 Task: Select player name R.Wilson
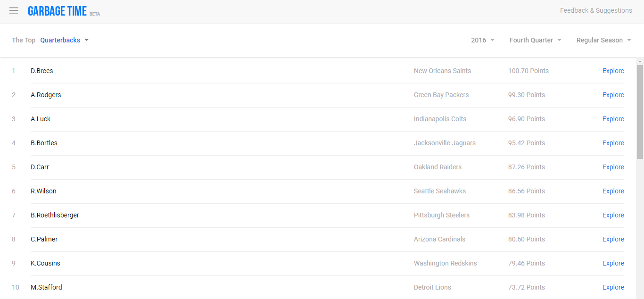43,191
